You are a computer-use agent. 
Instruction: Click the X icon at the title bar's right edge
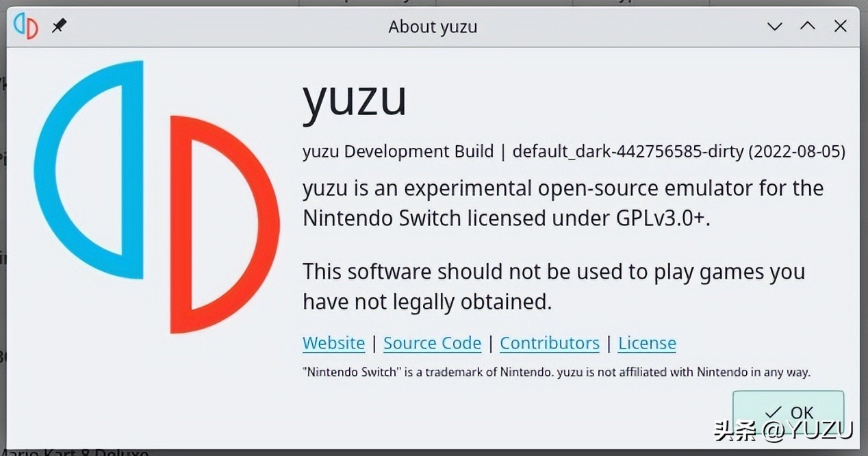pos(840,26)
